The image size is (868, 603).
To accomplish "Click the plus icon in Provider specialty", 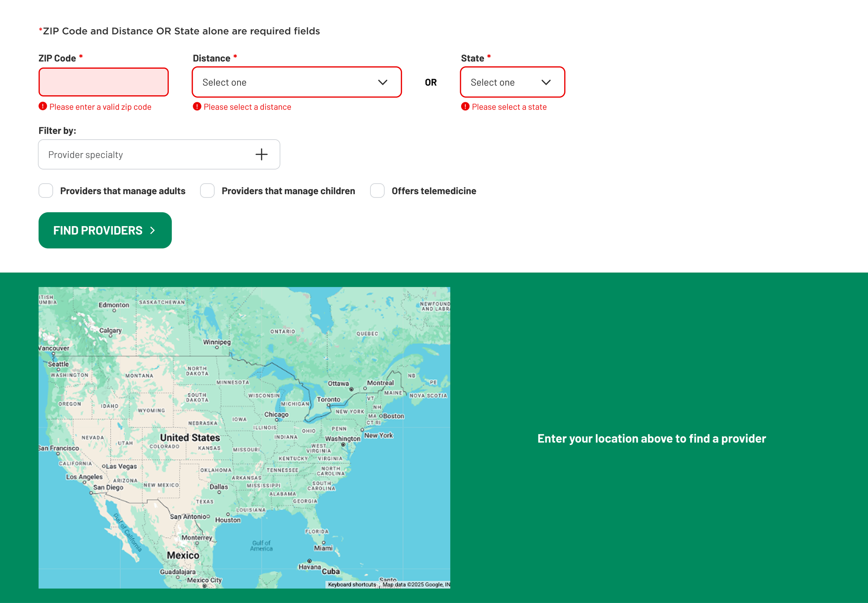I will 261,155.
